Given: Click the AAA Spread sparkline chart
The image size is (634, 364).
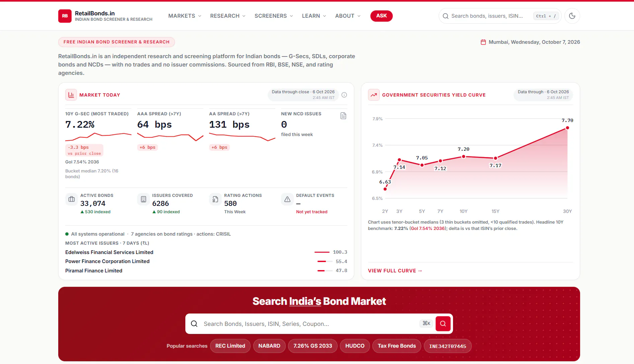Looking at the screenshot, I should [170, 137].
